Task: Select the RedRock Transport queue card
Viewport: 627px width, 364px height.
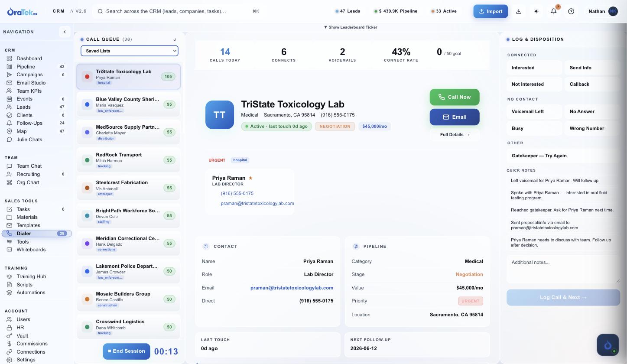Action: [x=129, y=160]
